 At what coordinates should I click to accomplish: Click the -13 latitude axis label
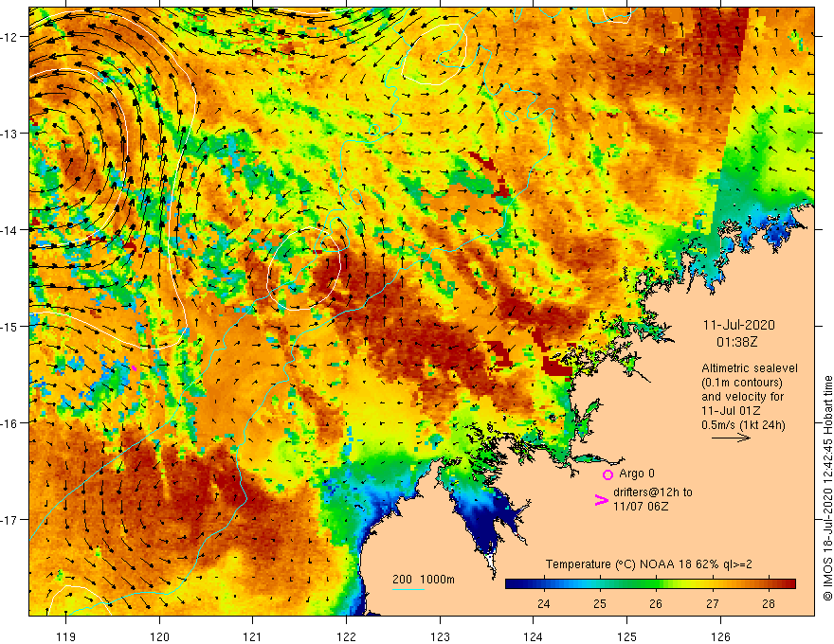point(9,134)
